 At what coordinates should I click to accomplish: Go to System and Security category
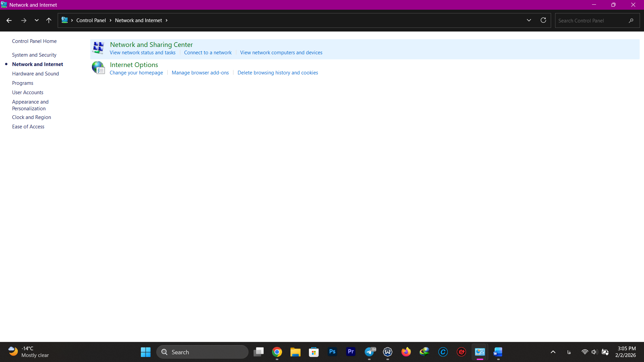[34, 55]
